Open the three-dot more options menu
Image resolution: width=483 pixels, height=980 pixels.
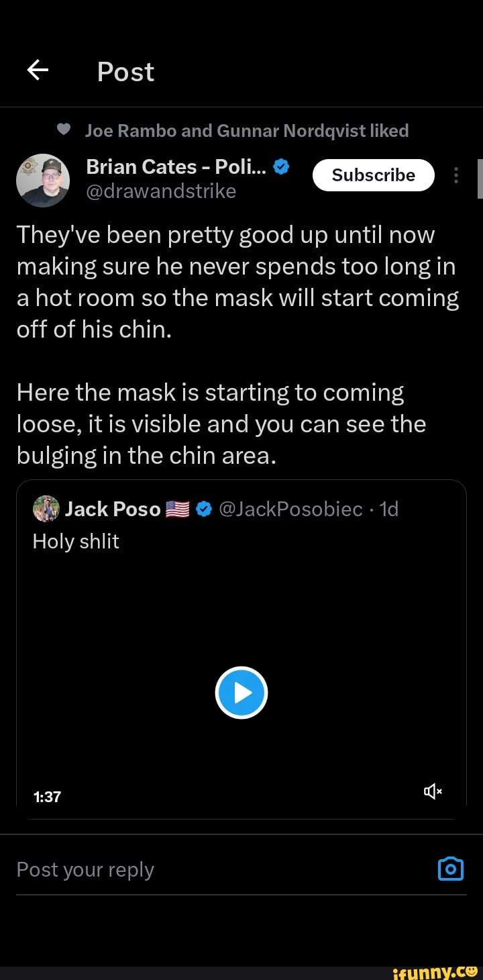click(x=456, y=175)
